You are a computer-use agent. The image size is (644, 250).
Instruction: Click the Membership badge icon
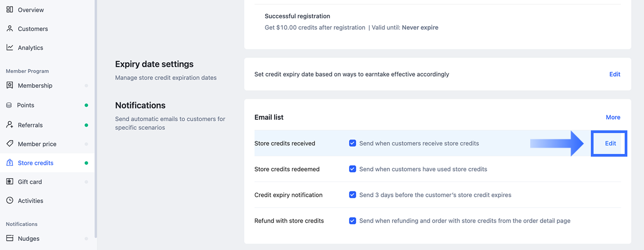coord(10,85)
